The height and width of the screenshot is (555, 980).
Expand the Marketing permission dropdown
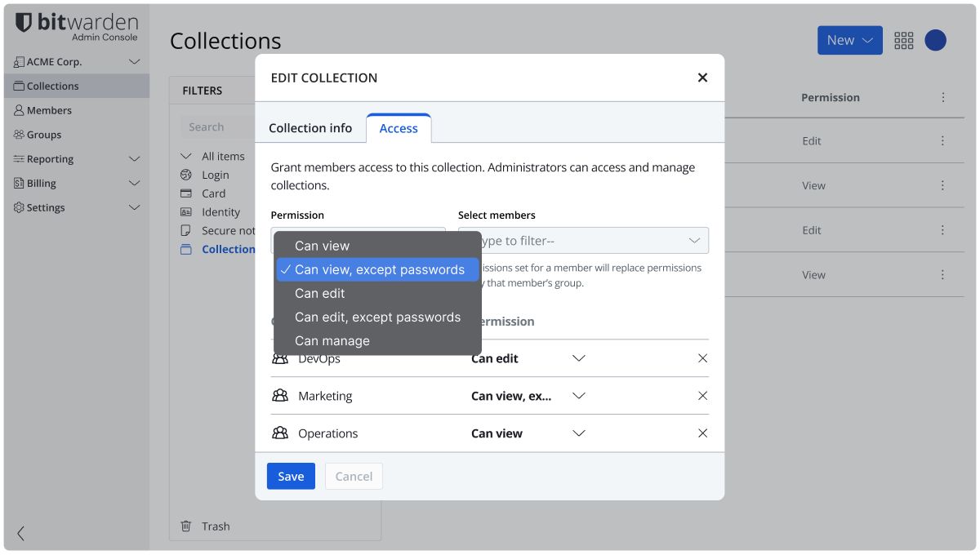[578, 396]
